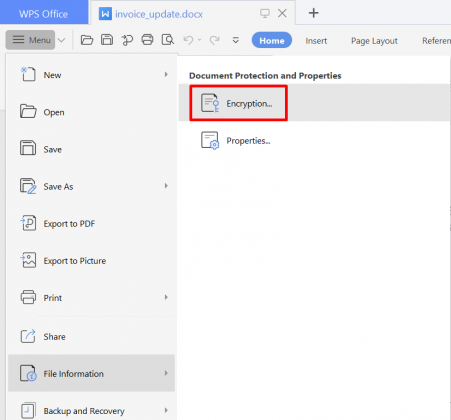Screen dimensions: 451x420
Task: Expand the New submenu arrow
Action: coord(166,75)
